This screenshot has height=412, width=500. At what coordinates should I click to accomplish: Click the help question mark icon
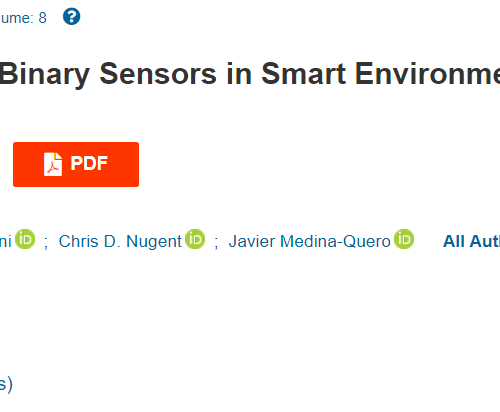click(72, 16)
